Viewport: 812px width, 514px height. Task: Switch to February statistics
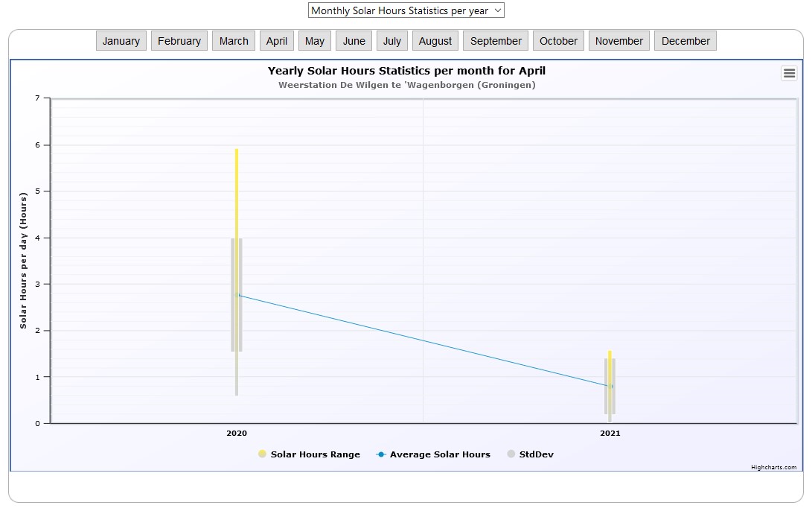tap(179, 41)
